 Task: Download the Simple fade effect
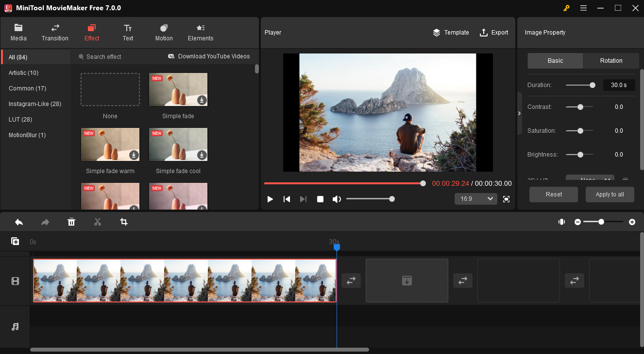pos(202,100)
